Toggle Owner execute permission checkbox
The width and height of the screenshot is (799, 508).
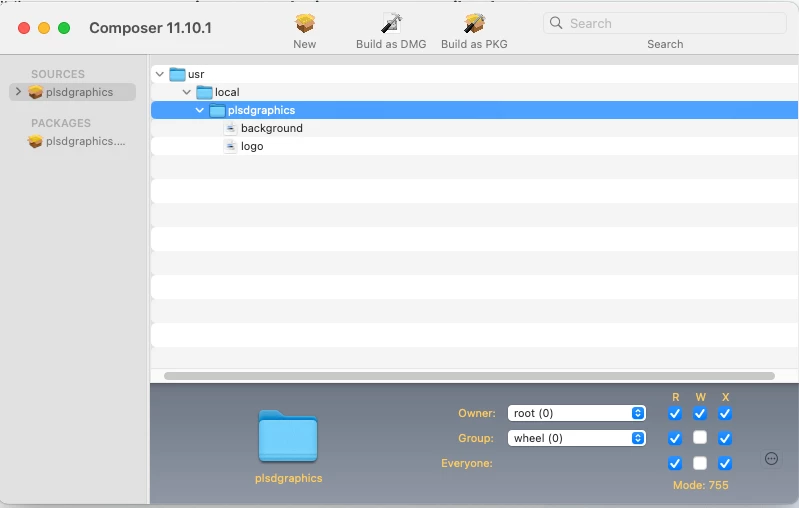coord(725,413)
